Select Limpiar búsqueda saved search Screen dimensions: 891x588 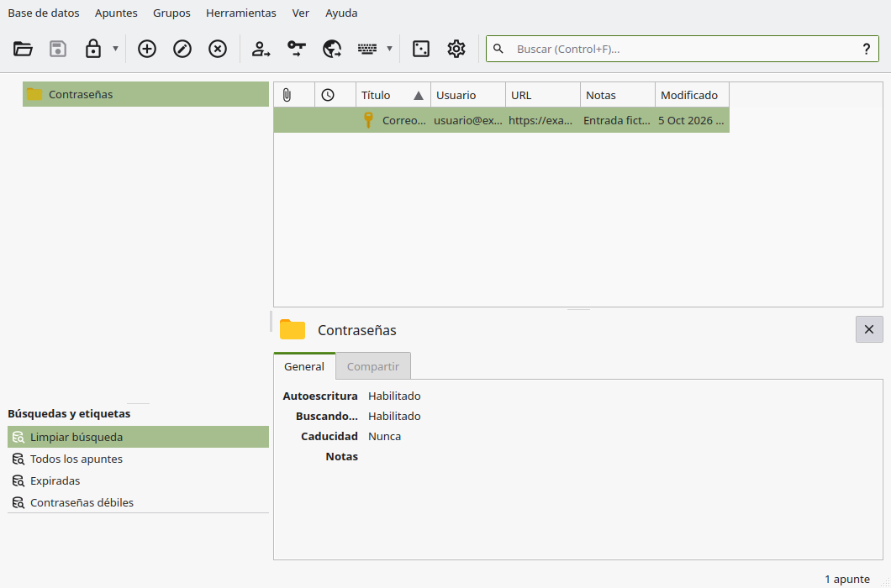coord(138,437)
